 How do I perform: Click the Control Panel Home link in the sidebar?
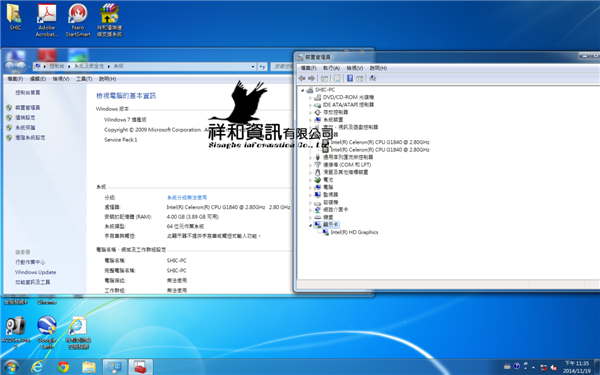point(28,93)
